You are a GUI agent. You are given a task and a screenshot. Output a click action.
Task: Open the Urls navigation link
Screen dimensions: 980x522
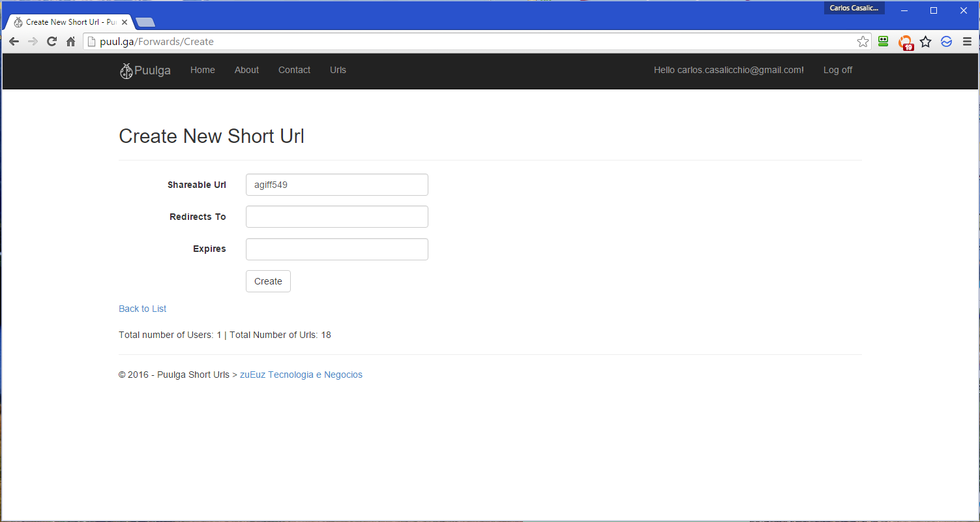pyautogui.click(x=338, y=70)
